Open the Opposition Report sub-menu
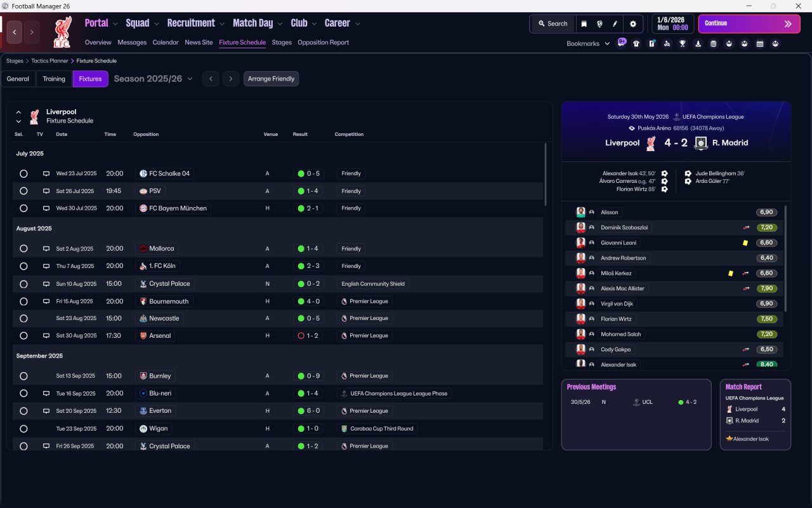 323,43
